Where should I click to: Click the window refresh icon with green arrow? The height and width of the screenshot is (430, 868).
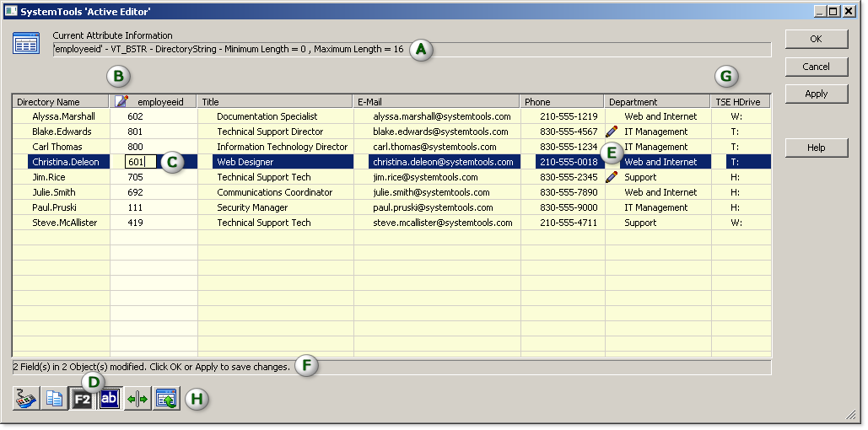click(167, 399)
